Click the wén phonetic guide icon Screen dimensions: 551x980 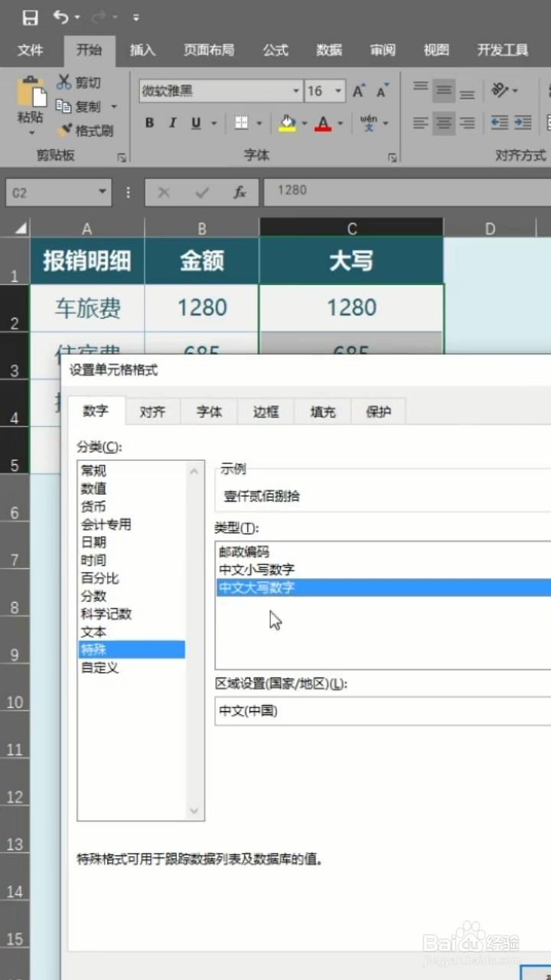369,122
